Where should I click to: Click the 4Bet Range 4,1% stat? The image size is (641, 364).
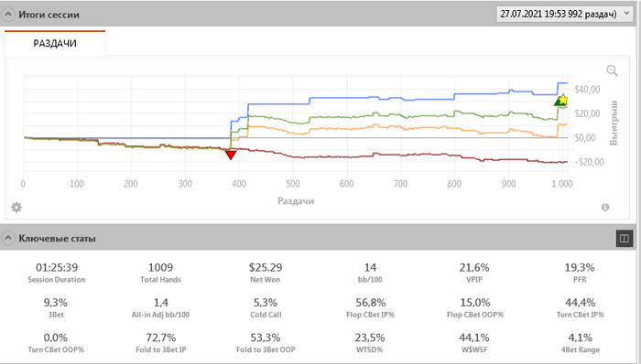click(580, 343)
